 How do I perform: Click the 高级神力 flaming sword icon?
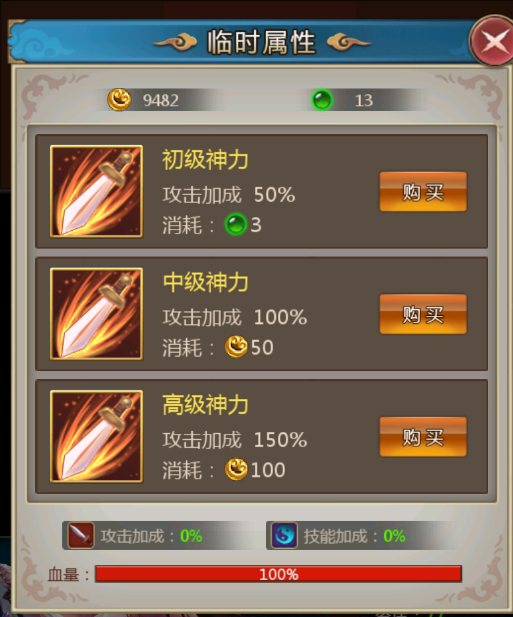(96, 436)
